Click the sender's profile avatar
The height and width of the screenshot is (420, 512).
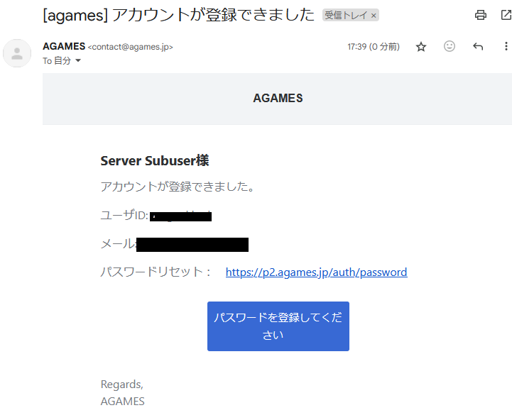(x=17, y=53)
